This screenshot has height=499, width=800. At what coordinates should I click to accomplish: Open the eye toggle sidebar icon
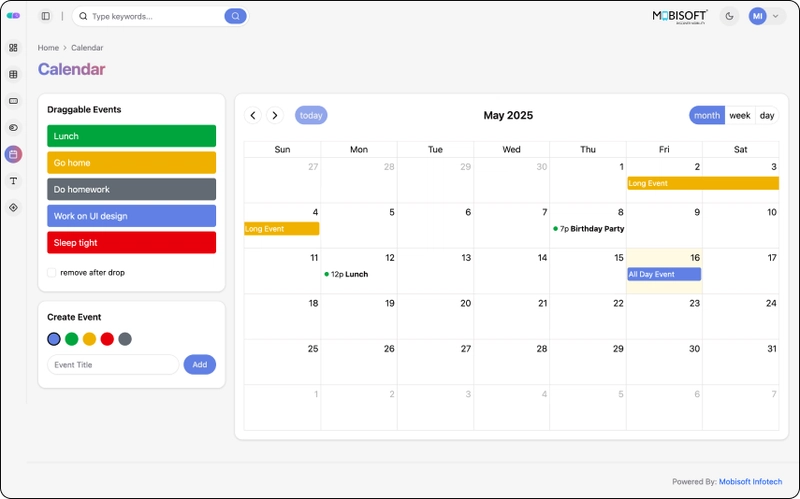pos(13,128)
